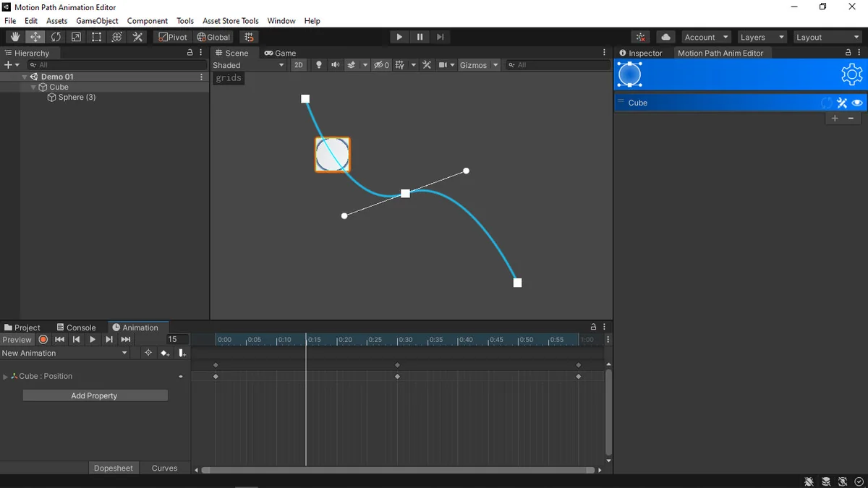Enable 2D mode in the Scene view

tap(298, 64)
